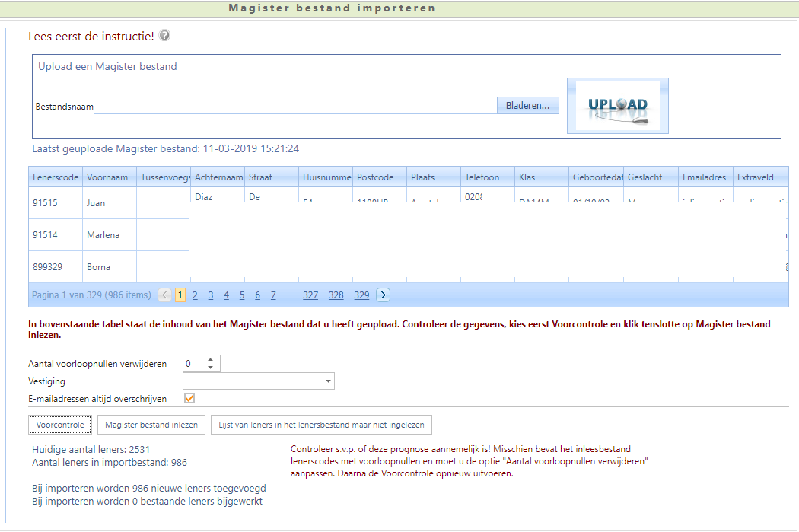Select cell with lenerscode 899329

tap(56, 267)
